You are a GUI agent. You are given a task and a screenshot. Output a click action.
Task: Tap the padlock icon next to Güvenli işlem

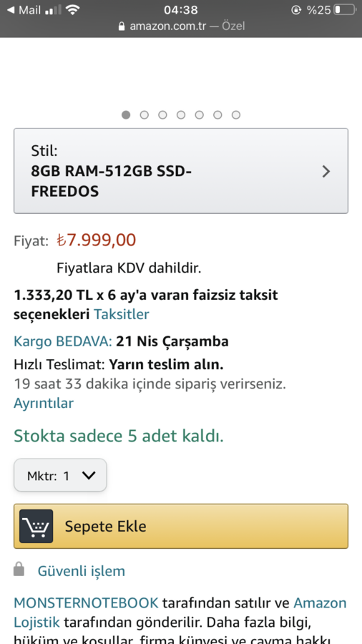[x=19, y=570]
